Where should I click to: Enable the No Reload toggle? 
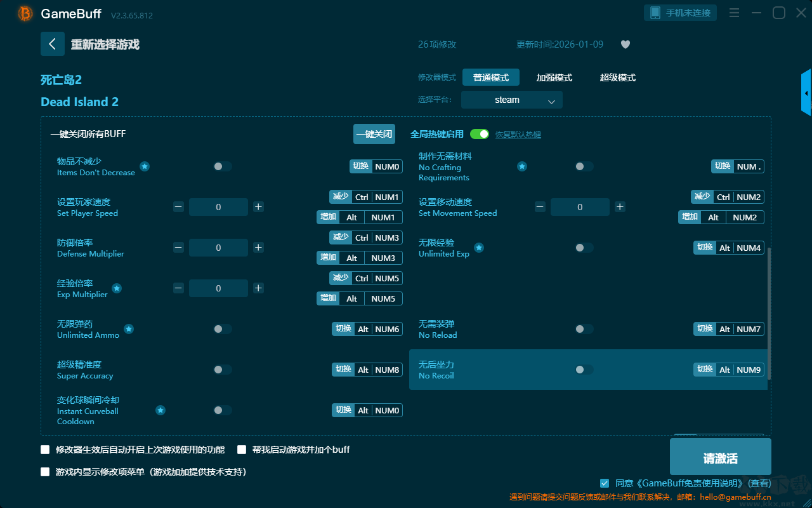click(x=584, y=329)
